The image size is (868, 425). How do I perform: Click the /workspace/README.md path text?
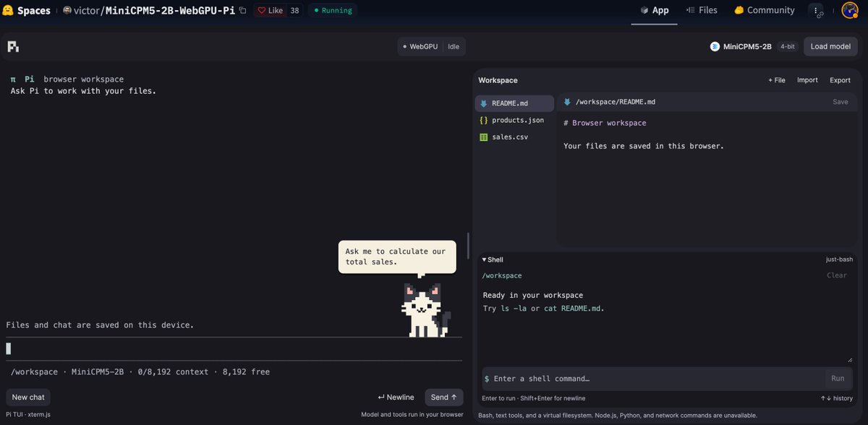click(x=616, y=102)
